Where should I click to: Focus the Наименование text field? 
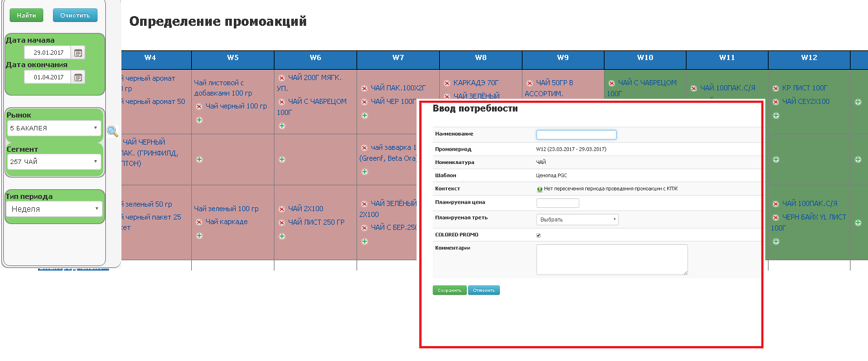pos(576,135)
